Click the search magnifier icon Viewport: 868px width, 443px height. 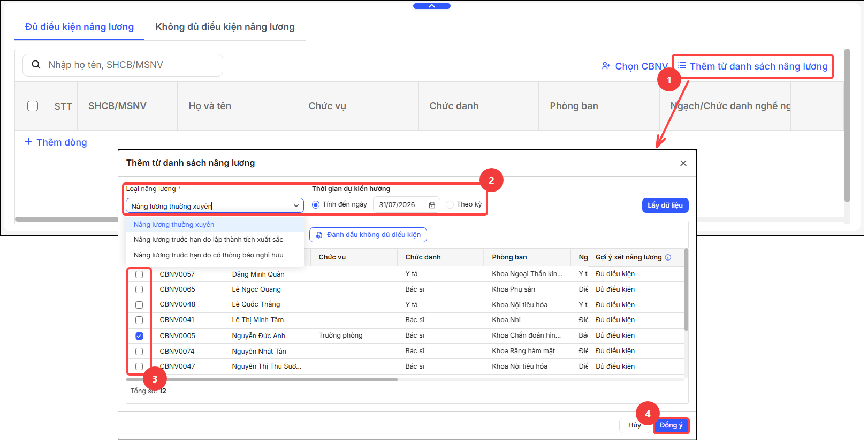point(36,65)
